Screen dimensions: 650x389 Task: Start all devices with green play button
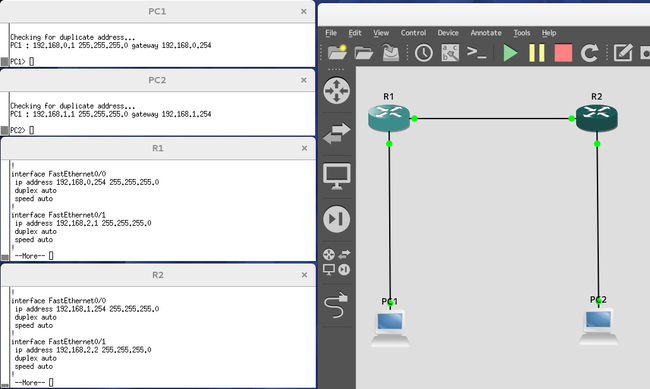[x=510, y=53]
